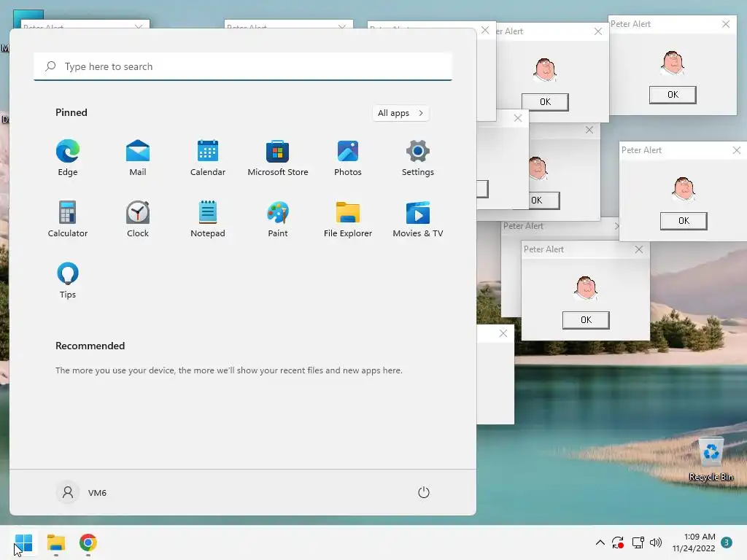Open File Explorer in pinned apps
The width and height of the screenshot is (747, 560).
click(348, 219)
